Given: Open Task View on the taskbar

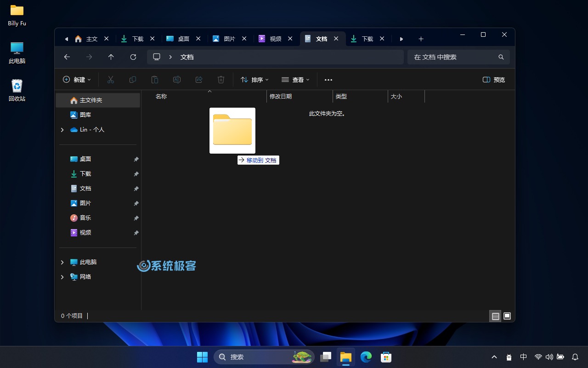Looking at the screenshot, I should [x=326, y=357].
